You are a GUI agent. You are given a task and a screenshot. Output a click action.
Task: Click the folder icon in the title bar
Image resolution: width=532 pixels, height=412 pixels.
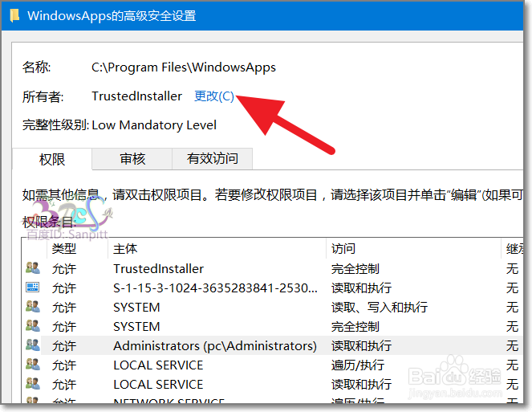tap(14, 15)
